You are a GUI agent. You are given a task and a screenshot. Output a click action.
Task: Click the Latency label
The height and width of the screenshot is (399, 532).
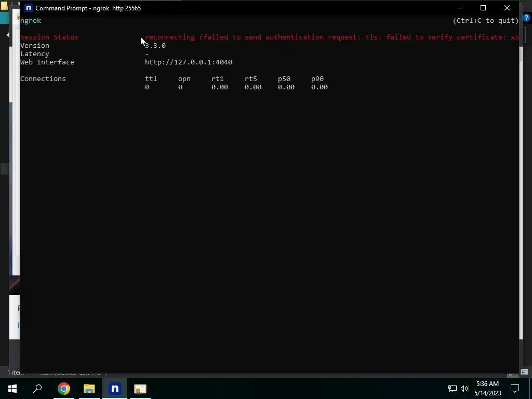tap(35, 54)
